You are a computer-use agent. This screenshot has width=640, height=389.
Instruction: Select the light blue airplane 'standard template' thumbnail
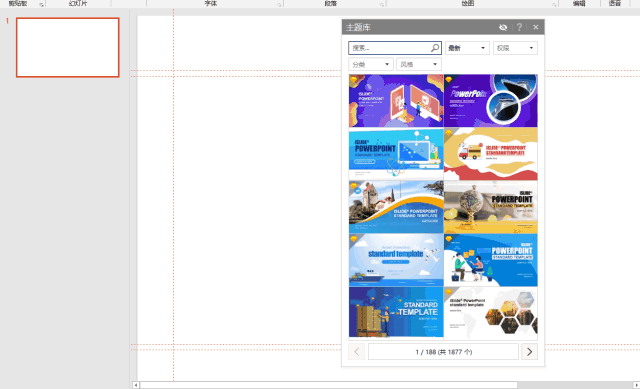coord(396,260)
